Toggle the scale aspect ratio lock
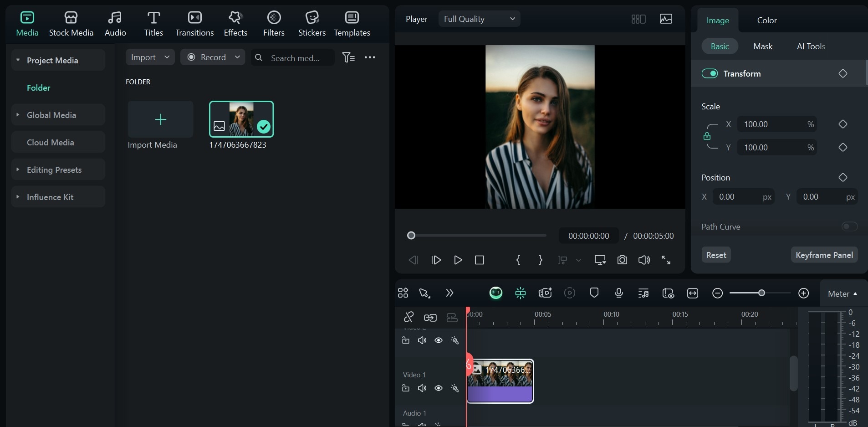 pyautogui.click(x=707, y=136)
